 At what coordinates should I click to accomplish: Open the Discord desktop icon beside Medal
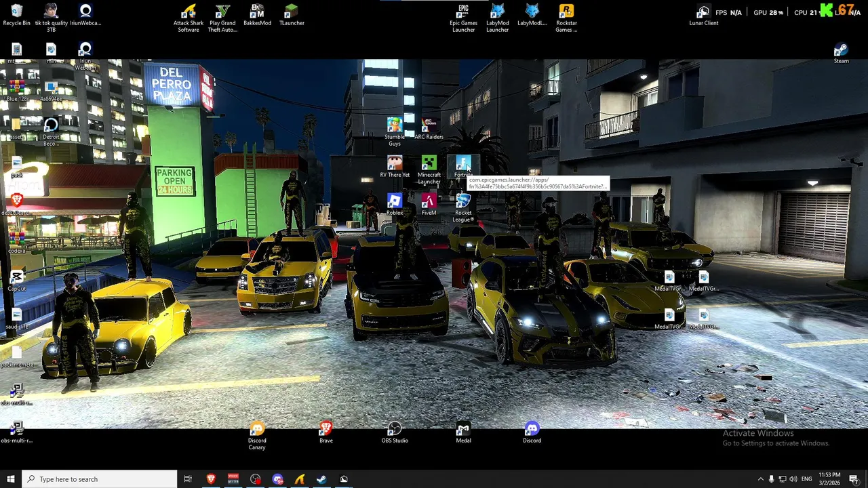pos(532,433)
